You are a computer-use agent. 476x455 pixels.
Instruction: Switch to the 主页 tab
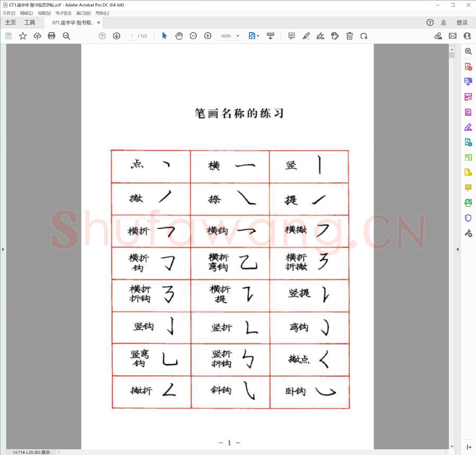(x=10, y=22)
